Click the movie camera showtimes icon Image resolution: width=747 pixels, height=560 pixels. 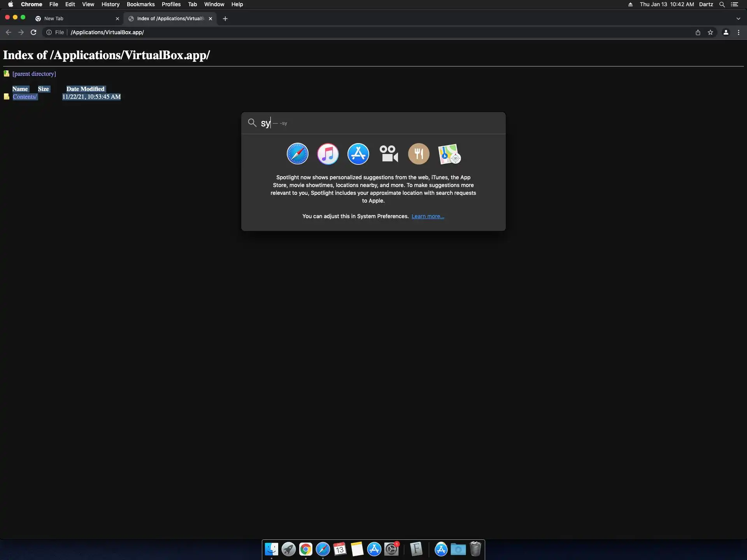(x=388, y=154)
